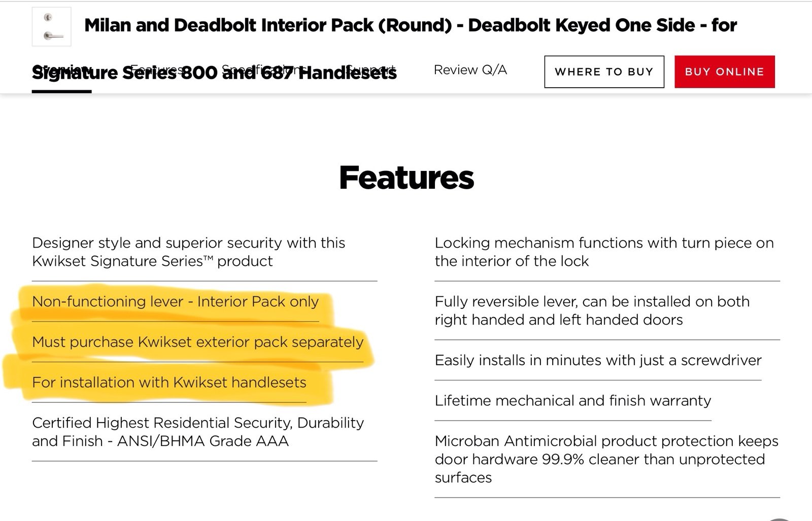This screenshot has width=812, height=521.
Task: Click the Microban Antimicrobial protection text
Action: click(606, 459)
